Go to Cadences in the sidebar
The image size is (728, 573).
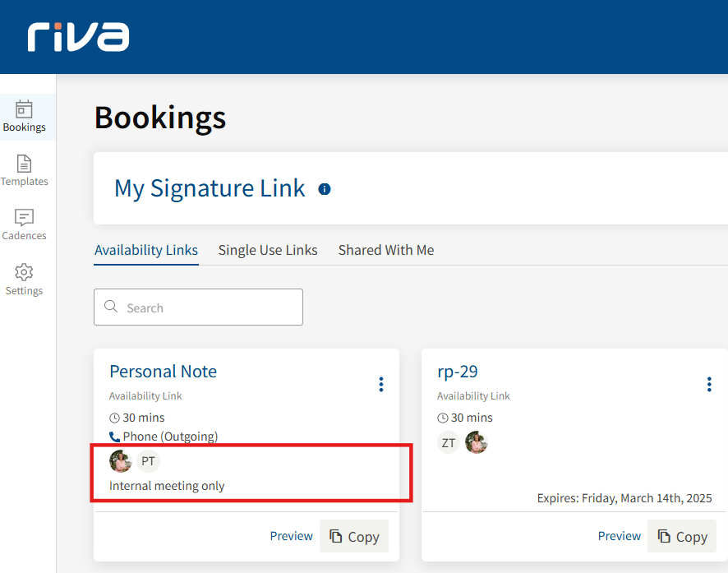(24, 224)
